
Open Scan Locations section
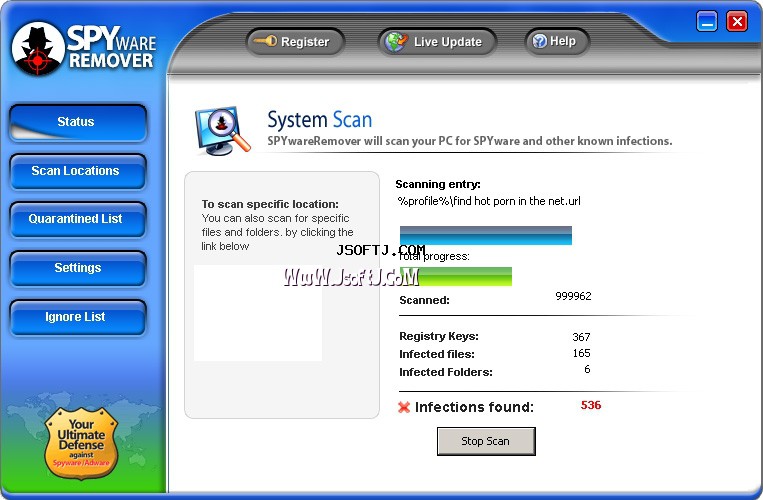78,171
